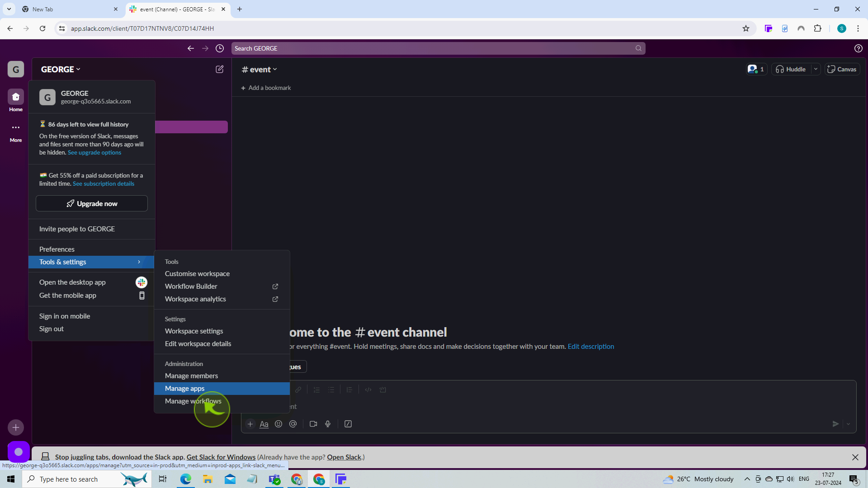
Task: Switch to the New Tab browser tab
Action: pos(70,9)
